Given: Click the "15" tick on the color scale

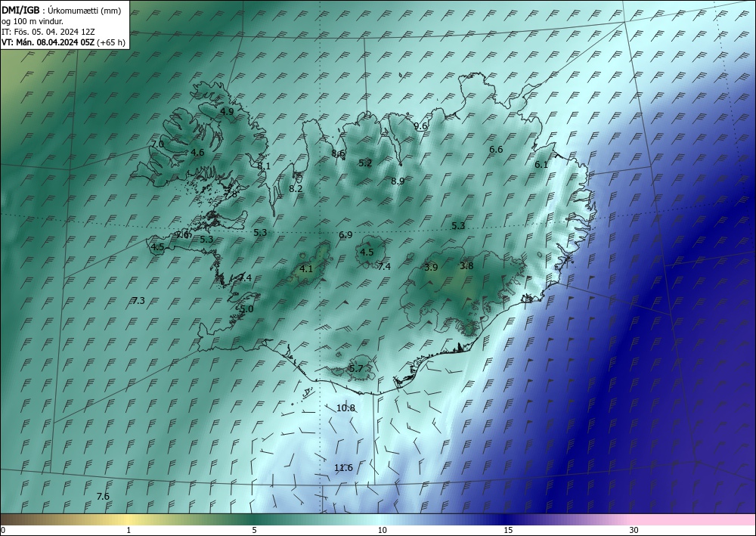Looking at the screenshot, I should click(508, 530).
